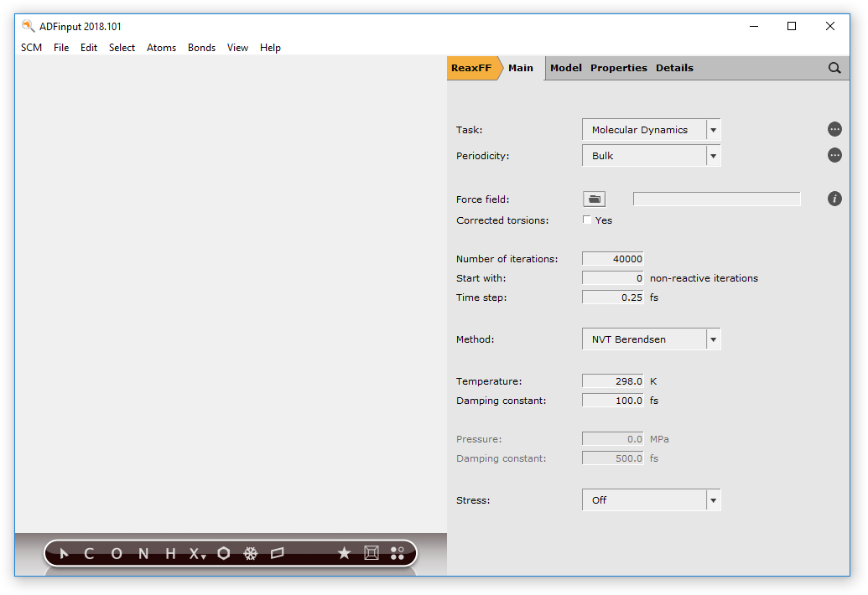Screen dimensions: 868x595
Task: Switch to the Details tab
Action: tap(674, 68)
